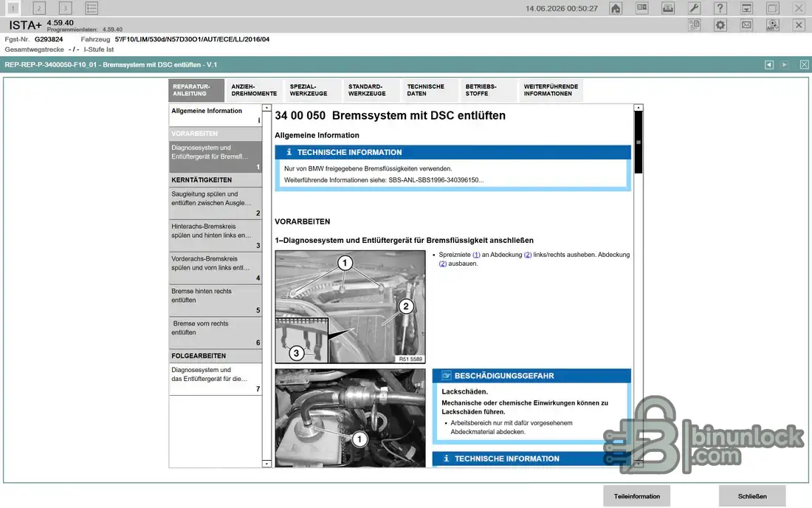812x508 pixels.
Task: Open the AIR search icon
Action: (773, 25)
